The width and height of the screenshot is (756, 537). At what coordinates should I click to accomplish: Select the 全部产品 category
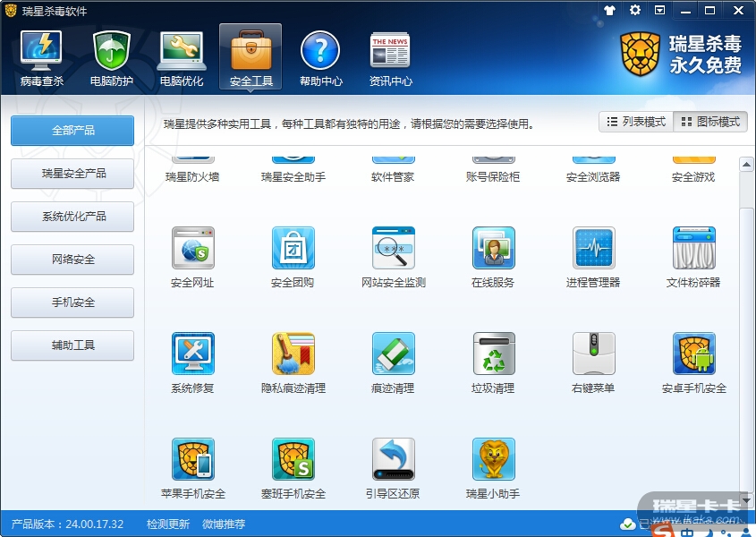click(x=72, y=131)
